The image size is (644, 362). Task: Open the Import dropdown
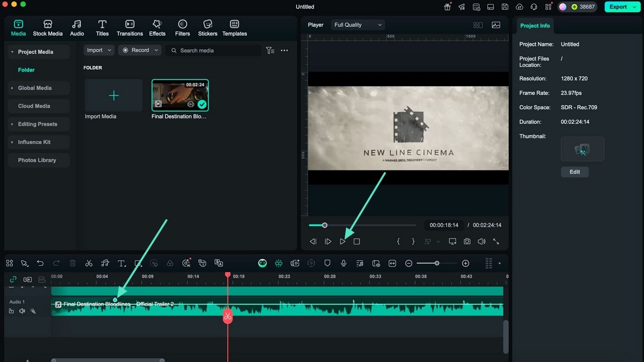[98, 50]
